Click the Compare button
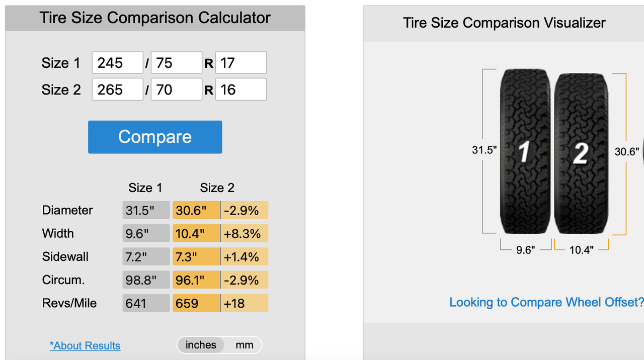 (x=155, y=137)
